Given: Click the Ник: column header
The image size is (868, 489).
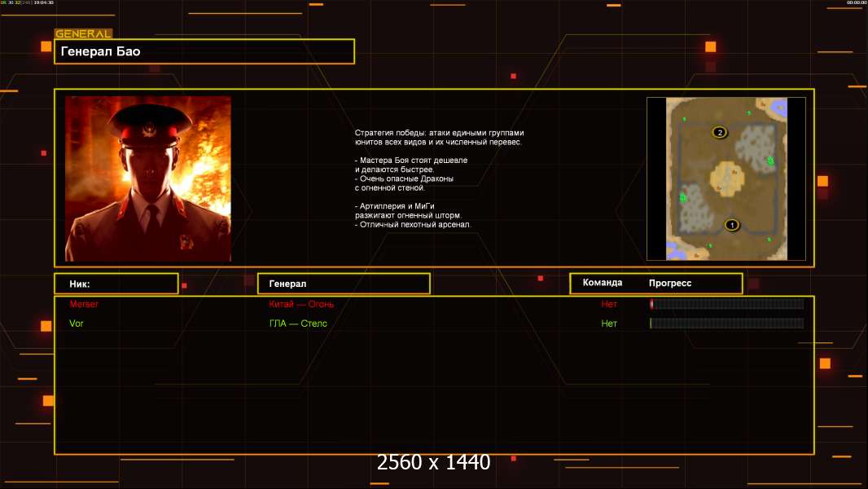Looking at the screenshot, I should coord(116,284).
